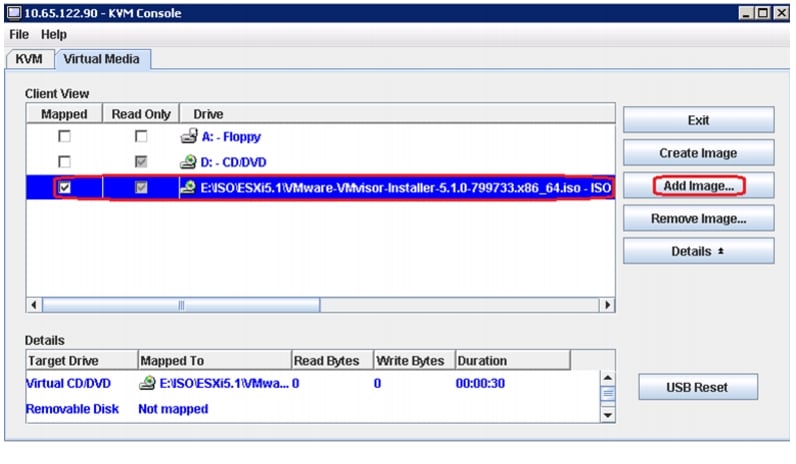Viewport: 796px width, 464px height.
Task: Open the File menu
Action: pos(19,35)
